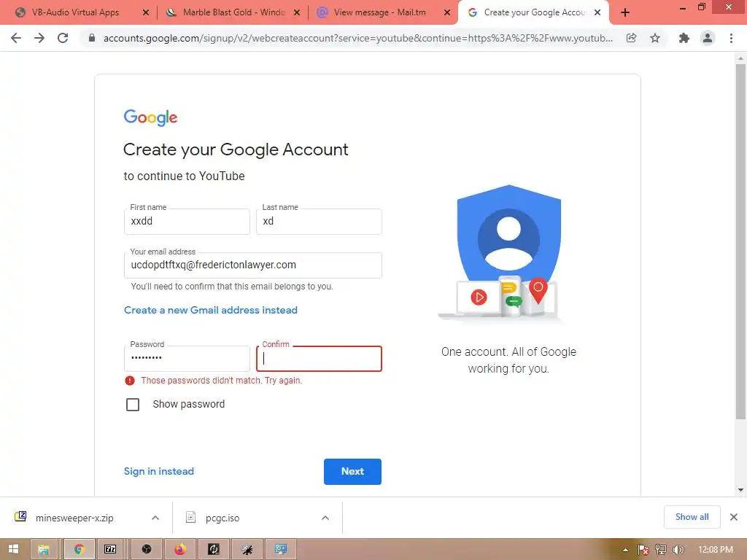Click Show all downloads
The height and width of the screenshot is (560, 747).
(692, 517)
